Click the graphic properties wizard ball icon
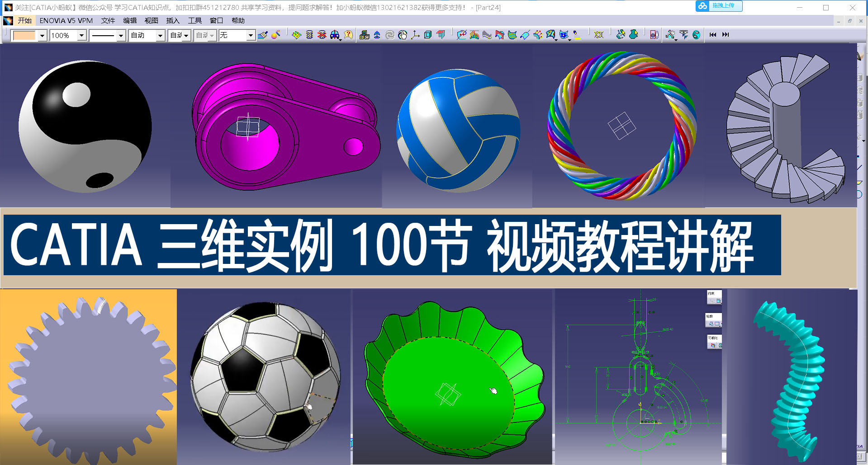 click(275, 35)
